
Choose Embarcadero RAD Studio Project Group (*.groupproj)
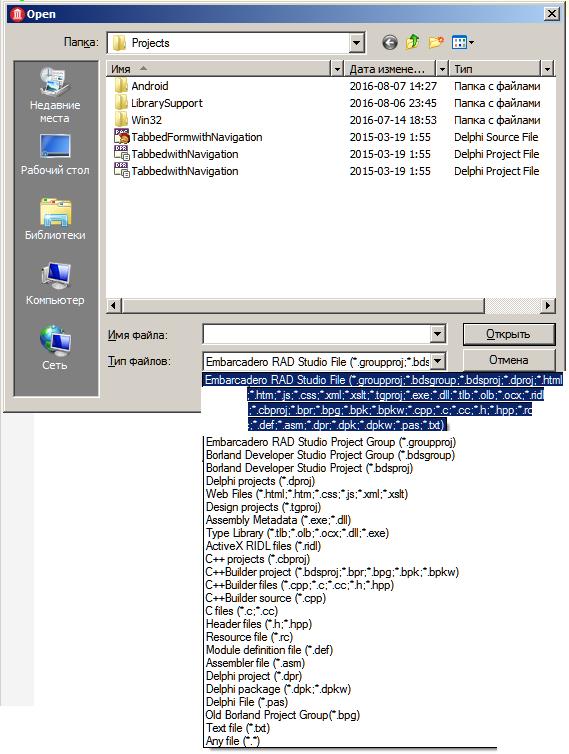click(x=331, y=442)
